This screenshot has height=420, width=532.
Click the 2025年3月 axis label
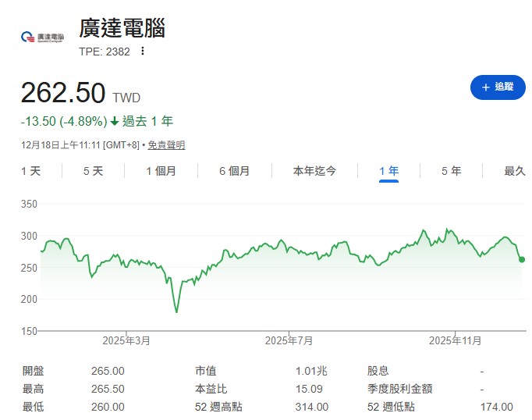pos(126,340)
